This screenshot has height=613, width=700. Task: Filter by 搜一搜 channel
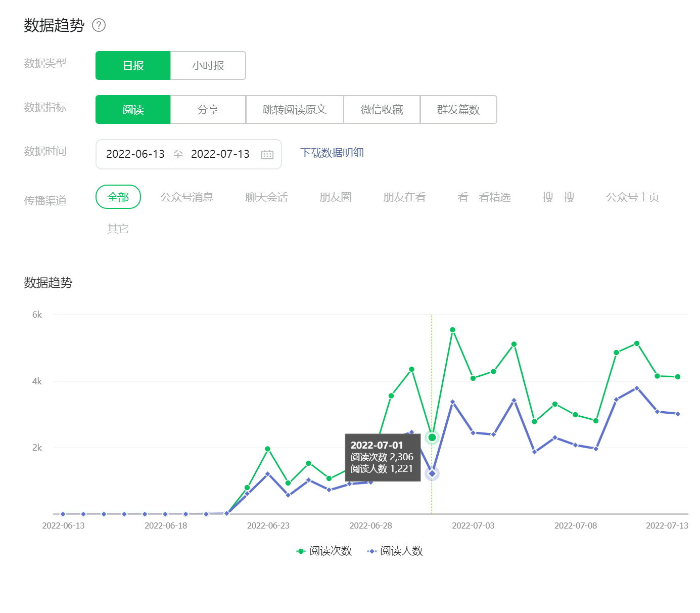coord(558,197)
